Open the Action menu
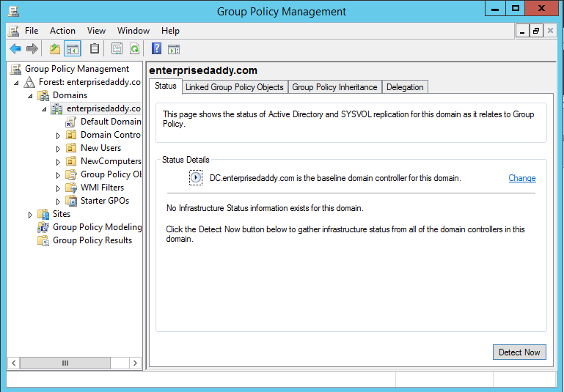The height and width of the screenshot is (392, 564). [62, 31]
